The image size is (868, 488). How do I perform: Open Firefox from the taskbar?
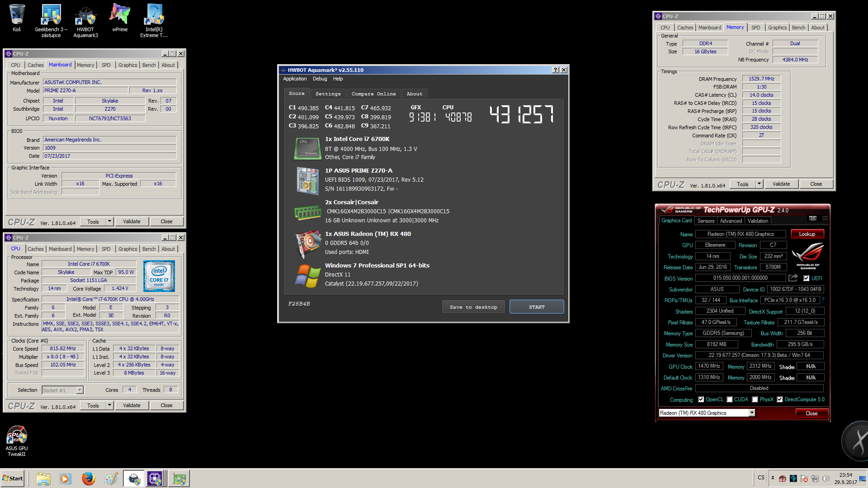point(88,479)
